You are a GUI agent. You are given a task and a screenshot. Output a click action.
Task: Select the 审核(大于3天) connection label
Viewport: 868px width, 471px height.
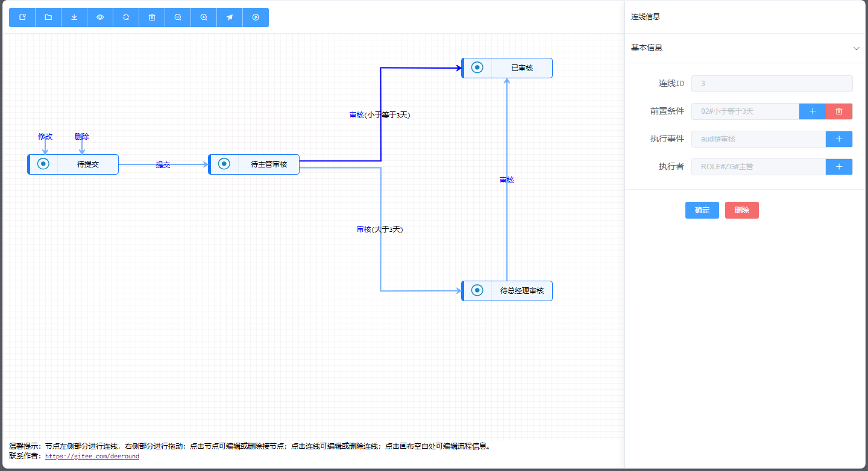tap(380, 229)
